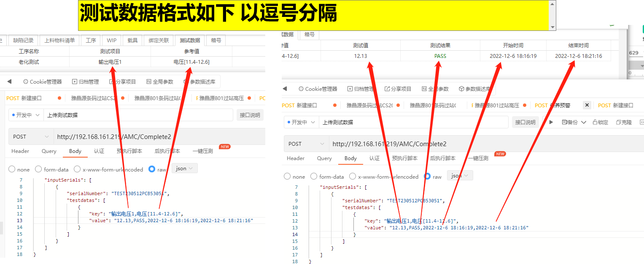The image size is (644, 264).
Task: Click 分享项目 in the right panel
Action: point(398,89)
